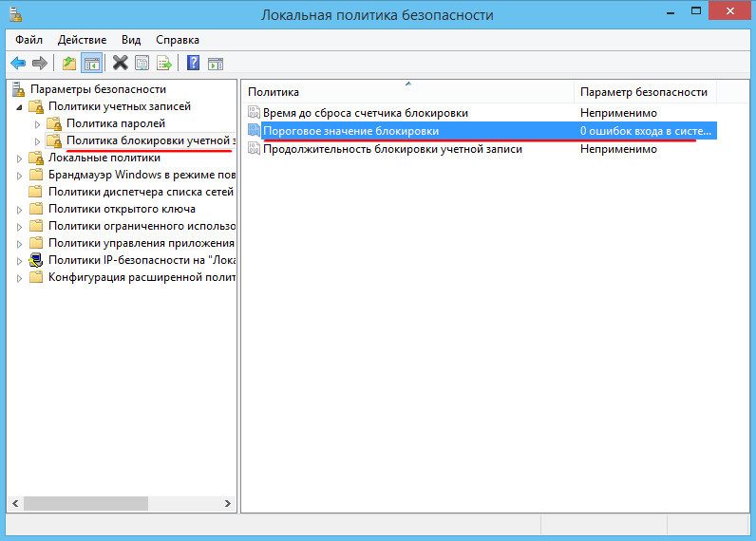The image size is (756, 541).
Task: Expand the Брандмауэр Windows node
Action: pos(19,176)
